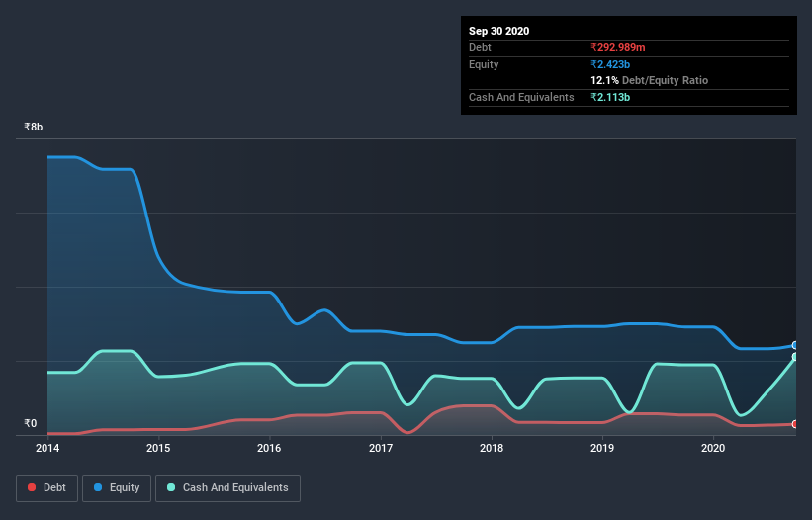The width and height of the screenshot is (812, 520).
Task: Click Cash And Equivalents label in tooltip
Action: coord(521,97)
